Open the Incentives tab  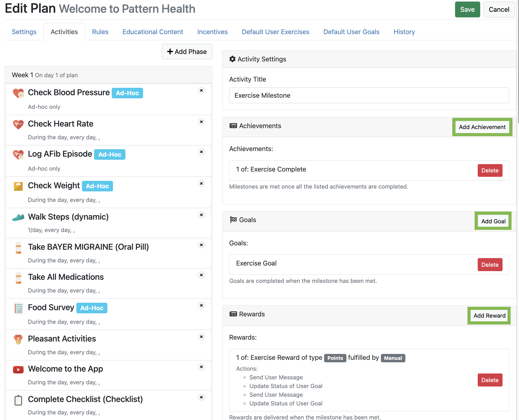(x=212, y=32)
